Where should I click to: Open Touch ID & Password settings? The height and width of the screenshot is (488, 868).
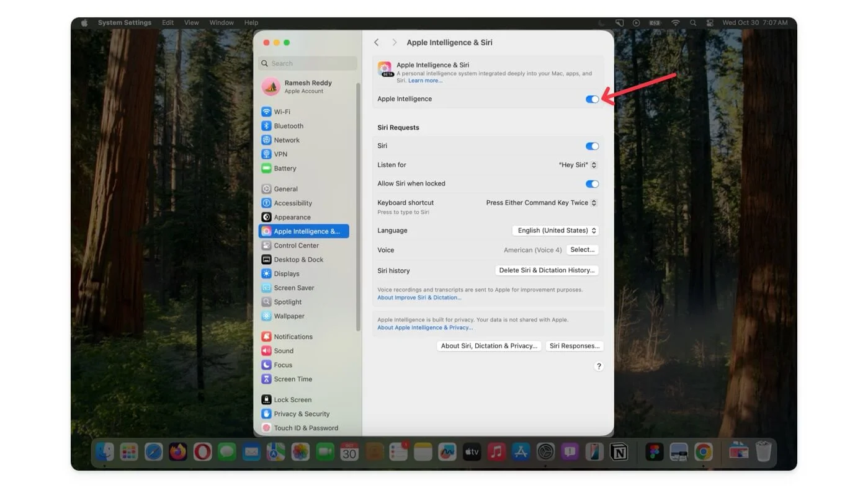point(304,428)
